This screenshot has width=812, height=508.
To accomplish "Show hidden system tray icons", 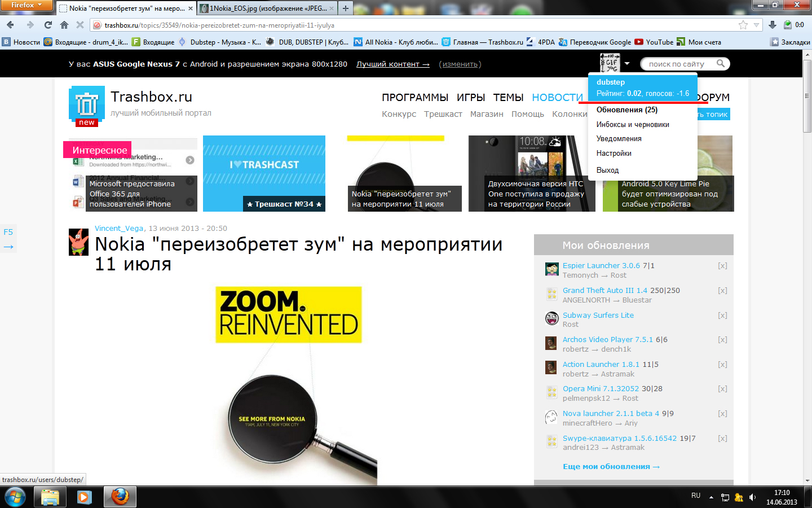I will click(711, 497).
